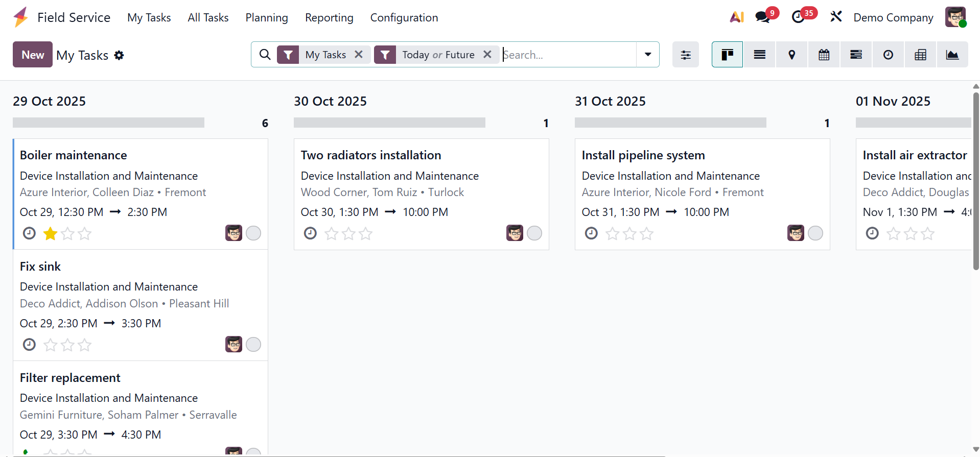980x457 pixels.
Task: Open the list view
Action: click(759, 55)
